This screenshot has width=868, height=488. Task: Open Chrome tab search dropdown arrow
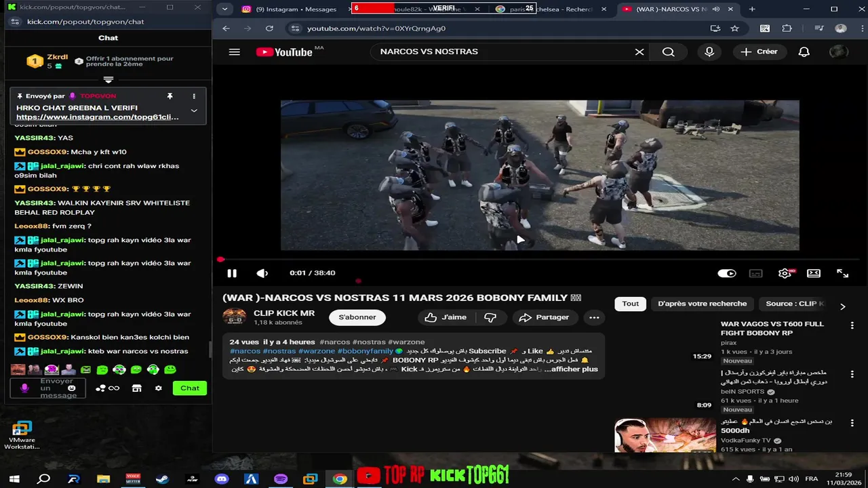(224, 9)
